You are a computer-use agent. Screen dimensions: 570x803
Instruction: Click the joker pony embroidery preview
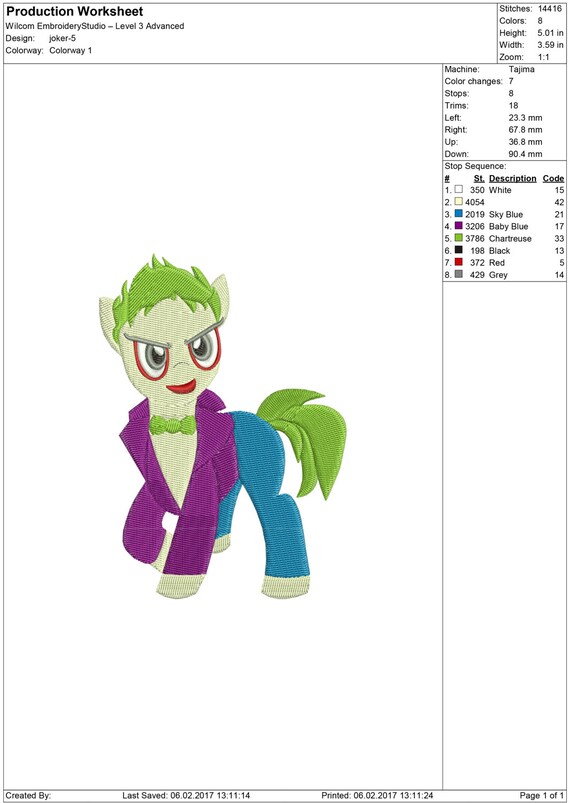click(223, 428)
